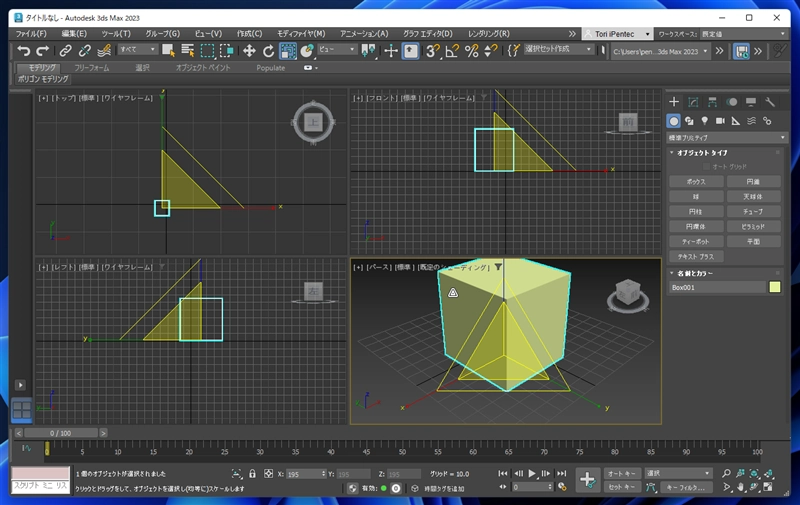Screen dimensions: 800x505
Task: Click the Tube (チューブ) button
Action: pyautogui.click(x=754, y=212)
